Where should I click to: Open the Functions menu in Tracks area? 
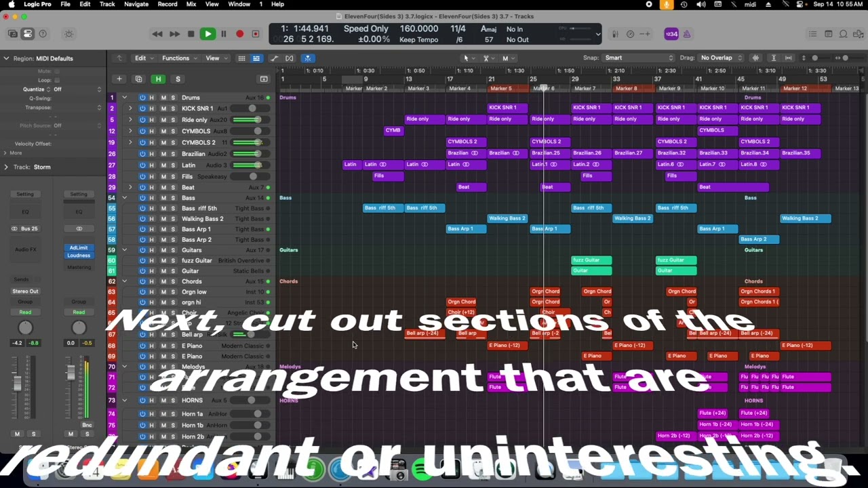click(x=178, y=58)
